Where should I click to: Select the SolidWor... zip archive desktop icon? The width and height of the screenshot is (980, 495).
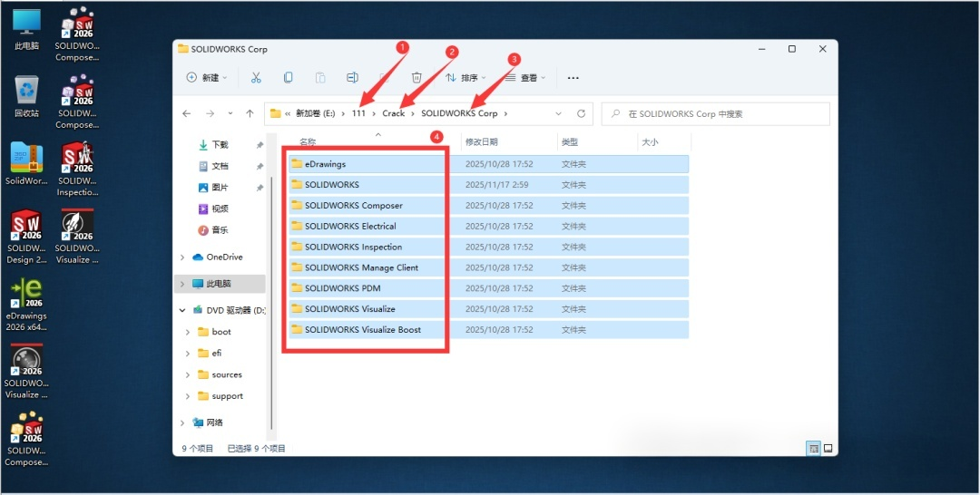26,164
